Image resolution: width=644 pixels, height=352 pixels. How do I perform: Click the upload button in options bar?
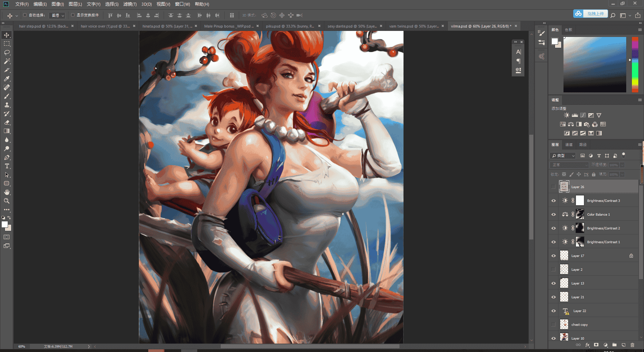[x=590, y=14]
